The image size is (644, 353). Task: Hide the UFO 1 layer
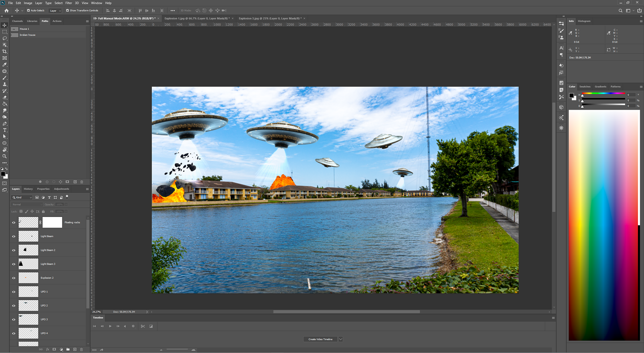tap(14, 292)
